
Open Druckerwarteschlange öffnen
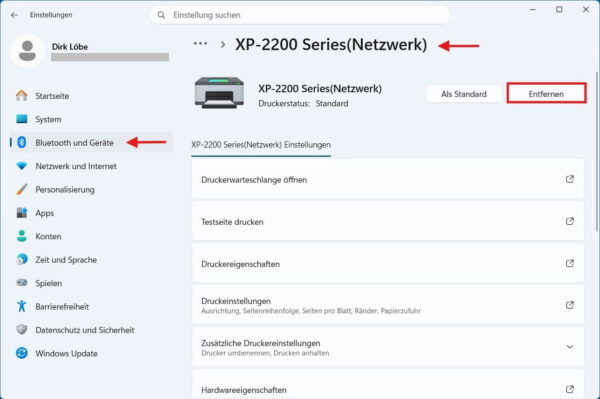(388, 179)
